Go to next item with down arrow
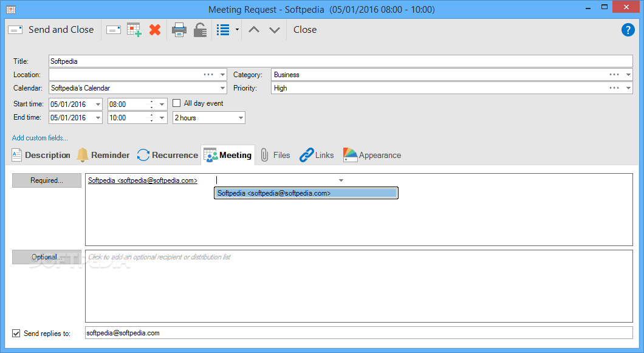The image size is (644, 353). (x=275, y=30)
